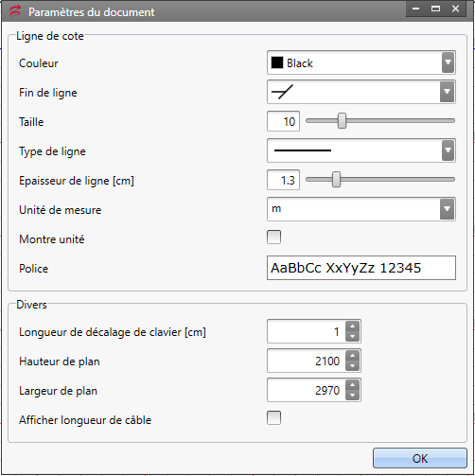Open the Couleur dropdown
This screenshot has height=476, width=475.
pyautogui.click(x=448, y=62)
